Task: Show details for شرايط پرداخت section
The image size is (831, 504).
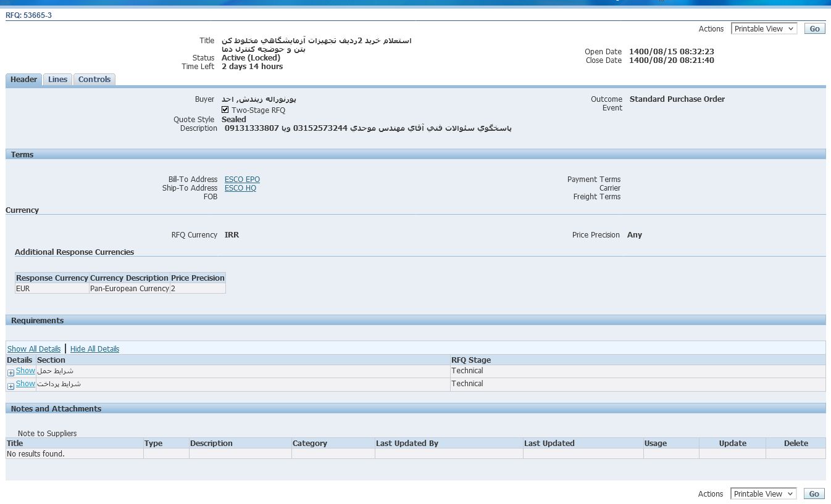Action: tap(25, 384)
